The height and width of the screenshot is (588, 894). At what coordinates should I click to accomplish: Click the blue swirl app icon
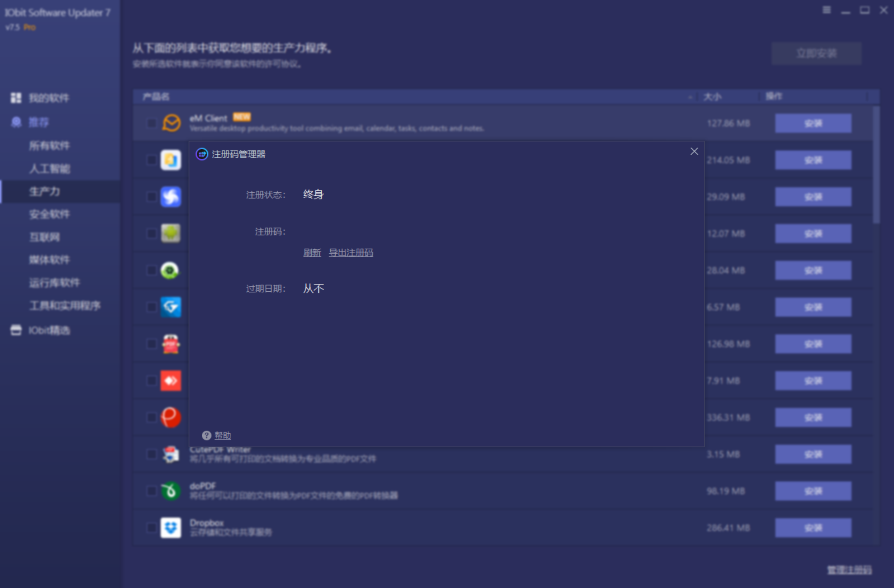coord(171,197)
